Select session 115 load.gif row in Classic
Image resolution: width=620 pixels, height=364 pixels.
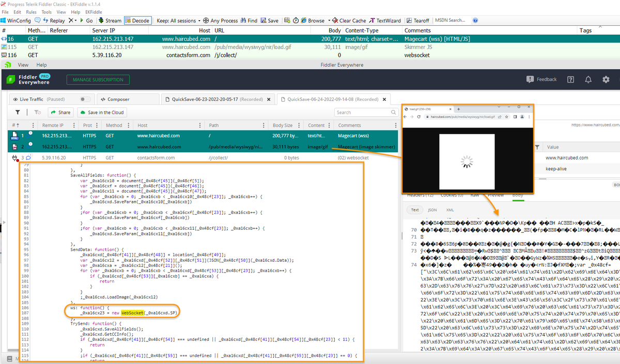(310, 47)
